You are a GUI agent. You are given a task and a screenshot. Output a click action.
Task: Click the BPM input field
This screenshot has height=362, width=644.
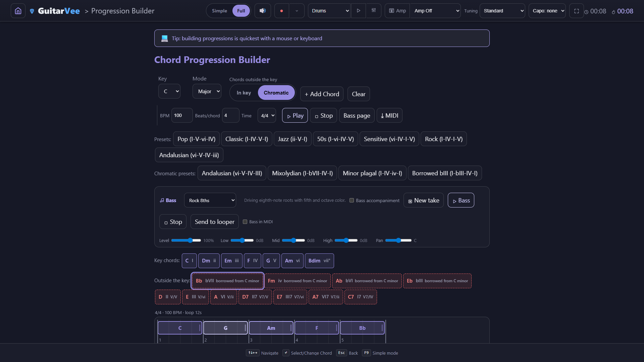pyautogui.click(x=182, y=115)
